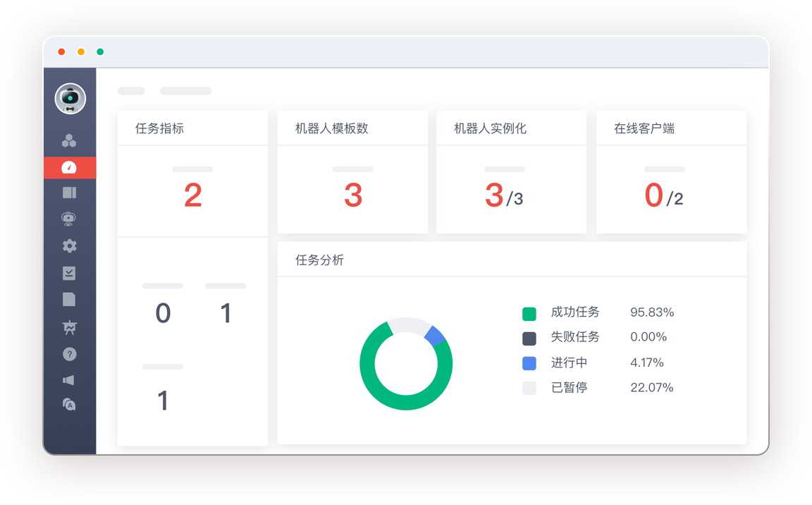Open the megaphone announcements icon
The height and width of the screenshot is (505, 812).
click(x=69, y=380)
